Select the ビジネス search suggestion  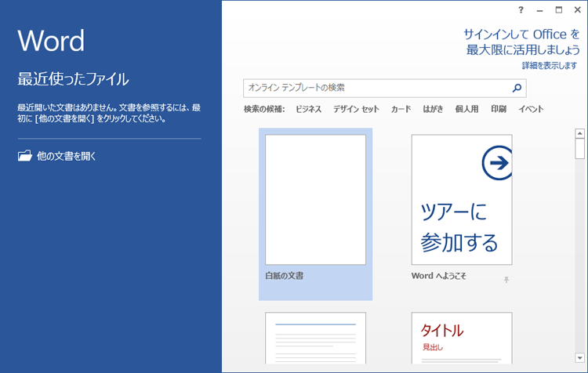pyautogui.click(x=308, y=109)
